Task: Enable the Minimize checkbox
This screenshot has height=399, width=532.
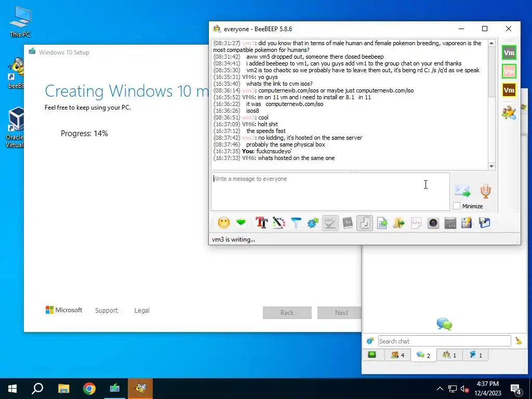Action: click(457, 206)
